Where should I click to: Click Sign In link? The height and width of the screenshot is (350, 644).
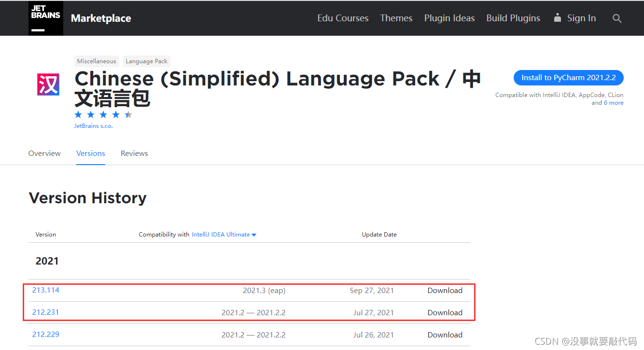[581, 18]
